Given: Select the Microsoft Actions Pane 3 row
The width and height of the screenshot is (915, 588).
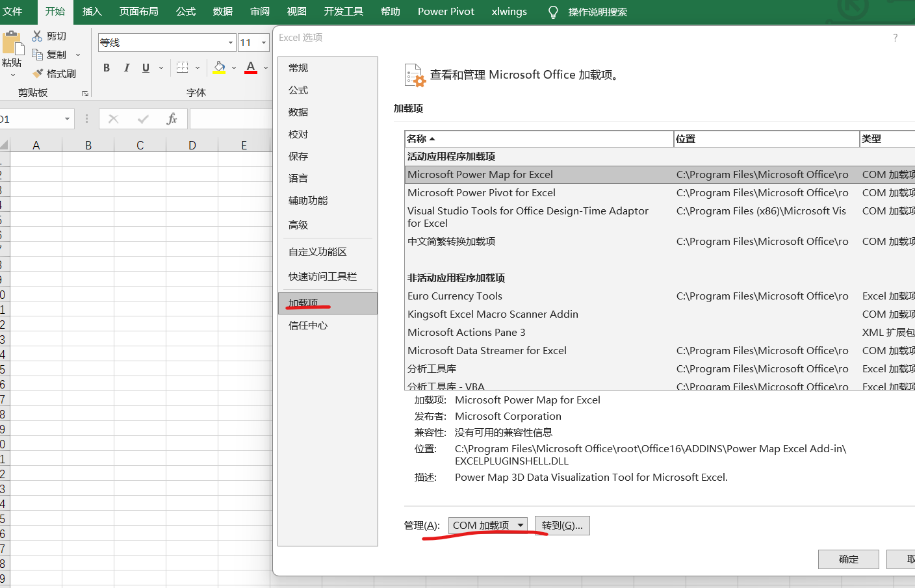Looking at the screenshot, I should [660, 333].
